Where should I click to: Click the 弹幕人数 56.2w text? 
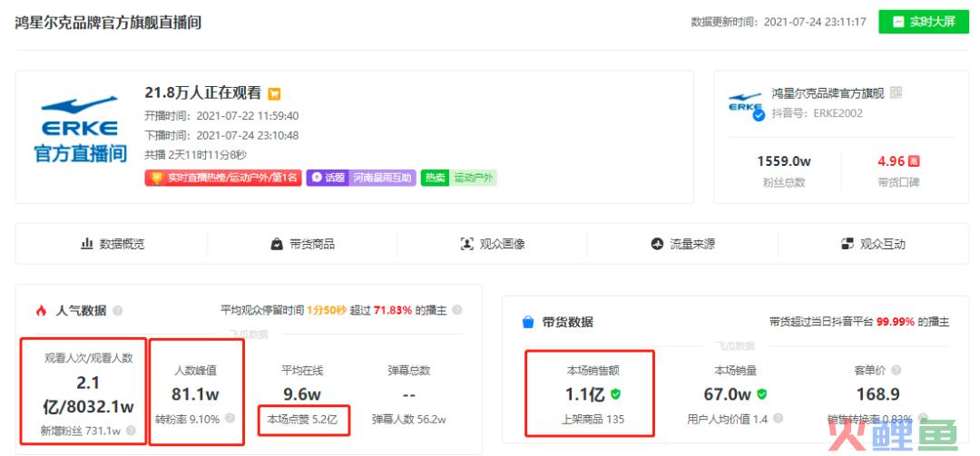tap(408, 419)
